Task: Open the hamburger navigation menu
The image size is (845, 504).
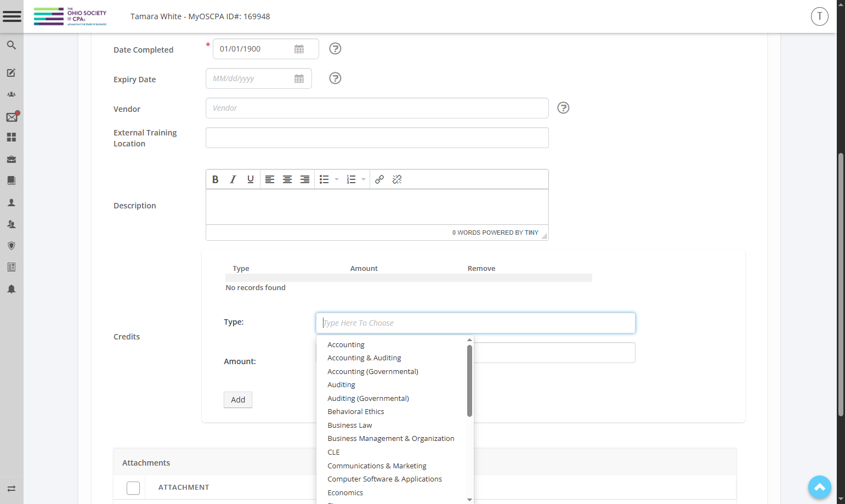Action: [x=12, y=16]
